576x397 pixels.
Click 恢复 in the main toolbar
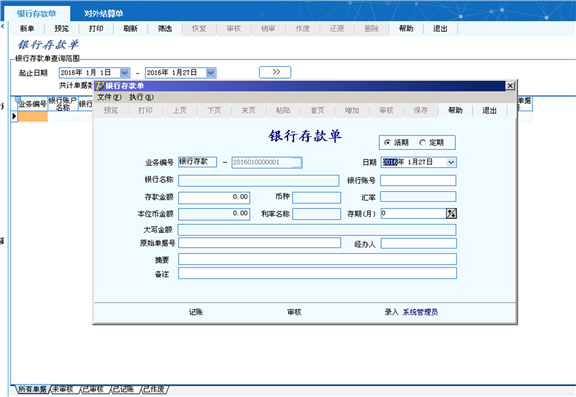199,29
